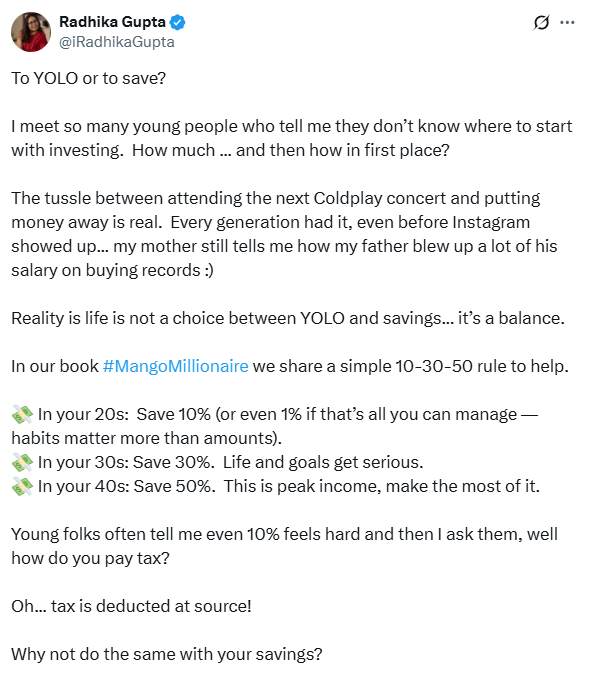This screenshot has height=675, width=589.
Task: Click the "Reality is life is not a choice" line
Action: tap(288, 319)
